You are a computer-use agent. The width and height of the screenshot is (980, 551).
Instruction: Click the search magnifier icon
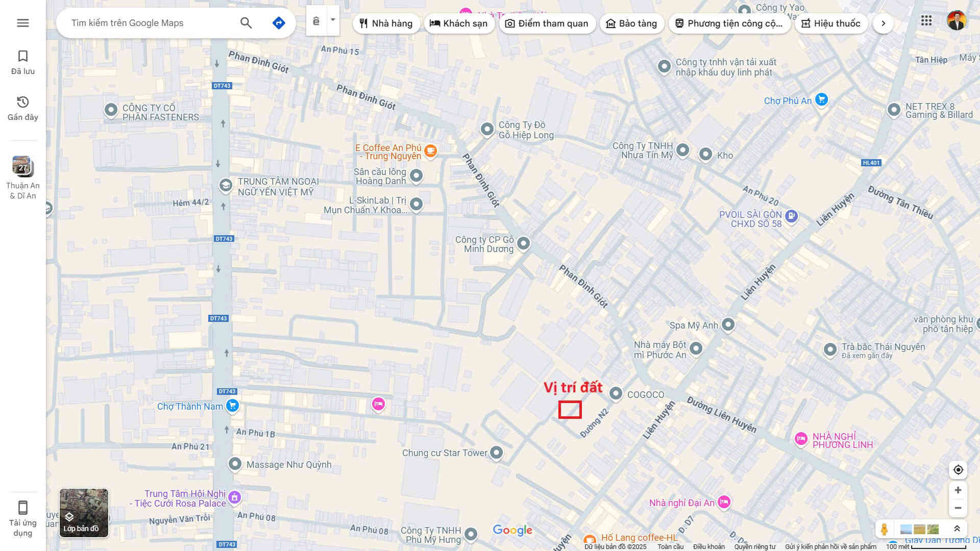(246, 23)
